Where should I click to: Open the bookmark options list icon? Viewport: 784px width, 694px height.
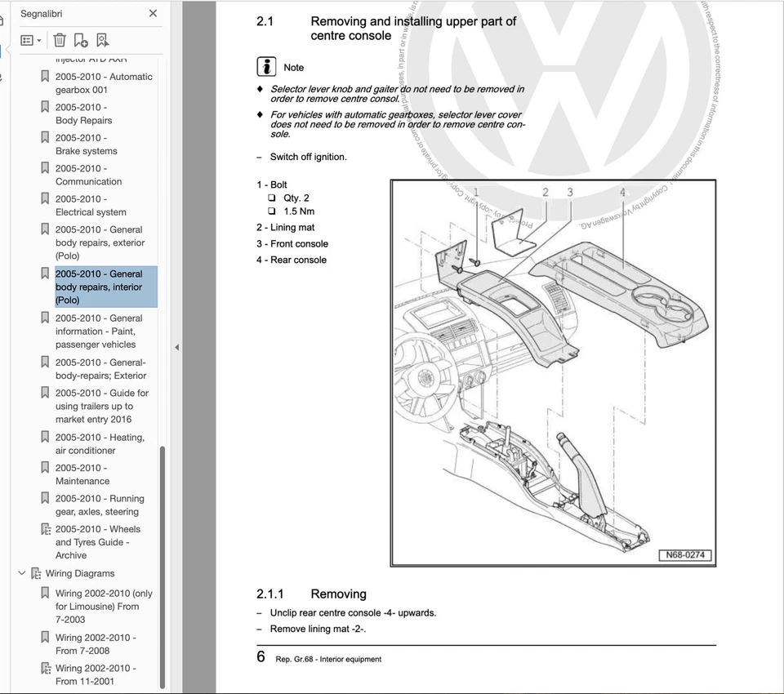click(x=27, y=39)
